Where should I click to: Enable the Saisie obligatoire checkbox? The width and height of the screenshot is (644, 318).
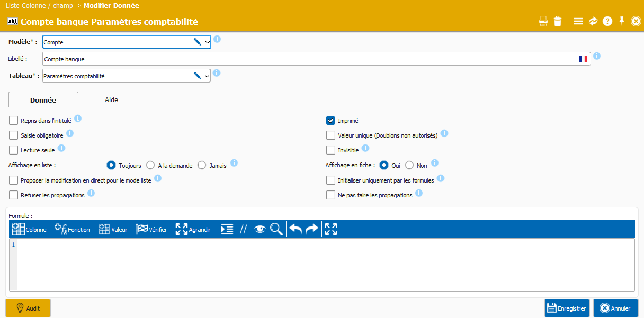click(x=14, y=135)
